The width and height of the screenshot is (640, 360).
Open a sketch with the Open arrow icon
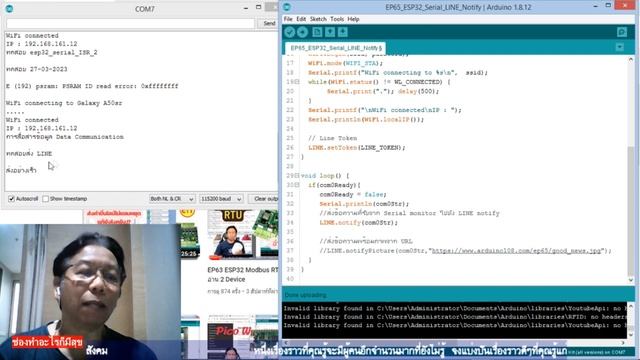point(330,32)
